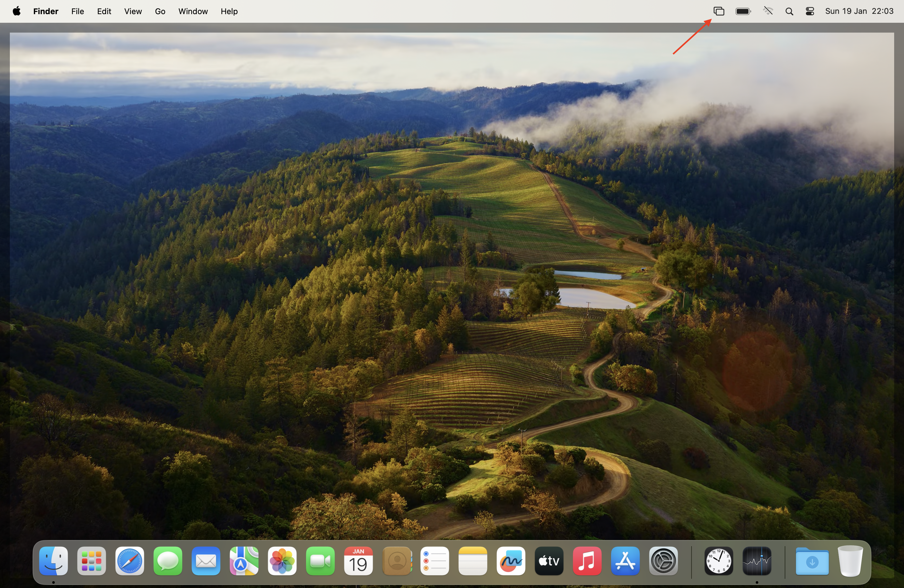Open the Window menu
The image size is (904, 588).
coord(193,11)
